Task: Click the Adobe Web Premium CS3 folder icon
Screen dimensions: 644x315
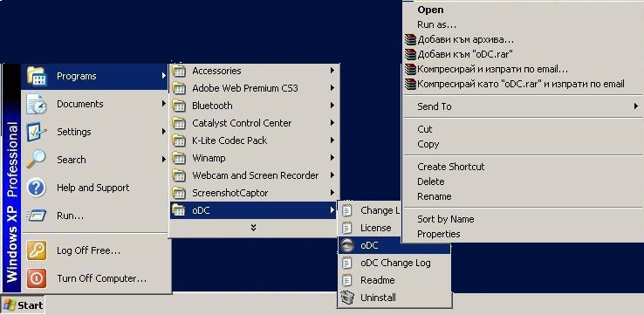Action: (x=179, y=88)
